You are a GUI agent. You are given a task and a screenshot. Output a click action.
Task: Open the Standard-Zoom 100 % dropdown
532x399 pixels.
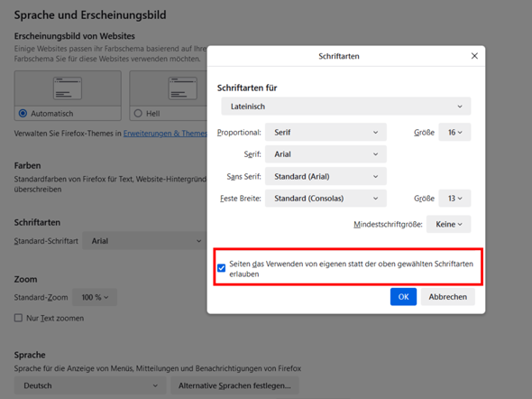coord(95,297)
